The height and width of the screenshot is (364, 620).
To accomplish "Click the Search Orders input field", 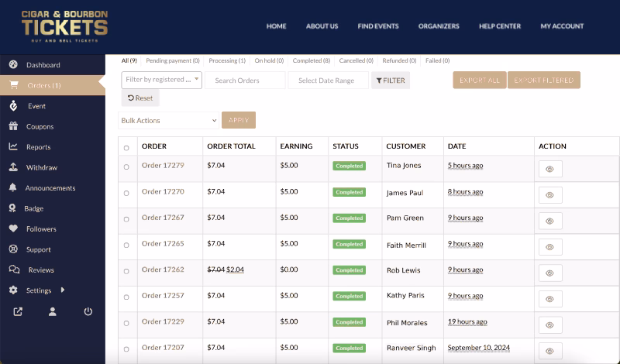I will tap(245, 81).
